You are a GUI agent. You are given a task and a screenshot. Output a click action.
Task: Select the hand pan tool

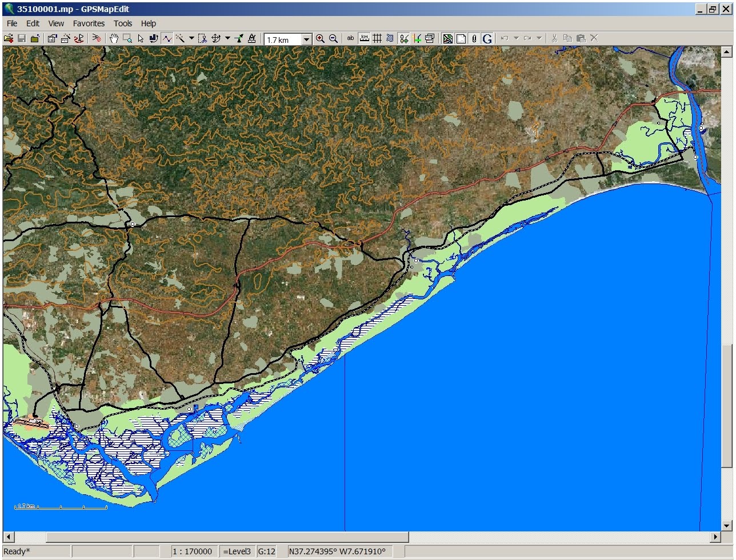point(114,39)
